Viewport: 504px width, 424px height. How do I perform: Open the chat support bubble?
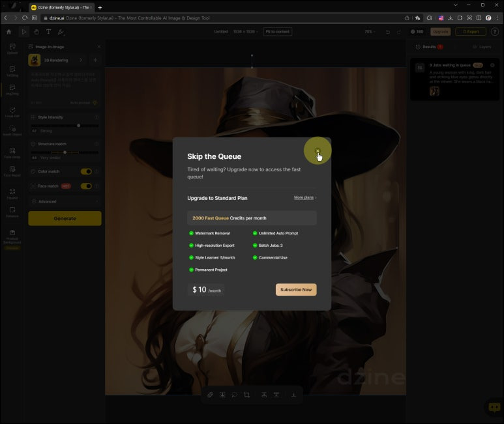(x=494, y=407)
